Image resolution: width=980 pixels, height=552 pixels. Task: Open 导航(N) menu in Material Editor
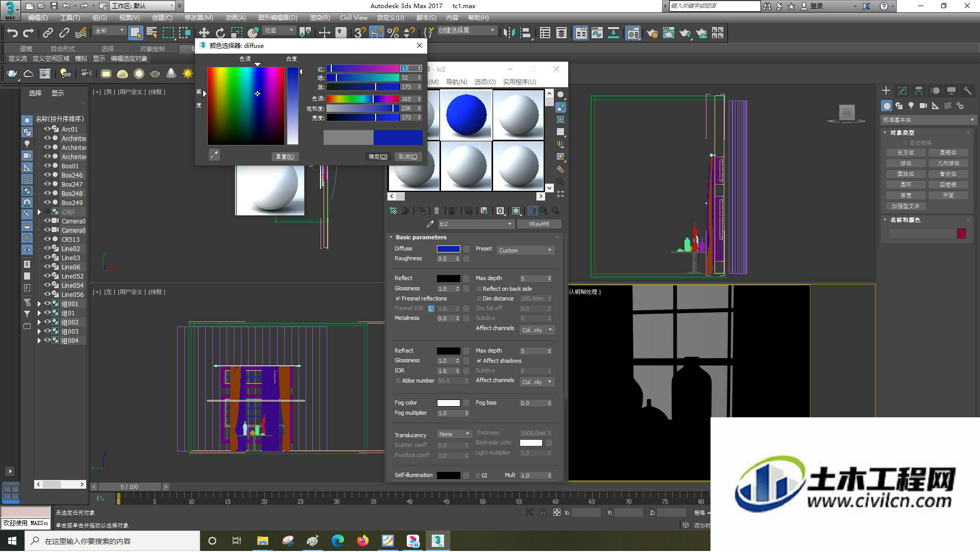[x=456, y=82]
